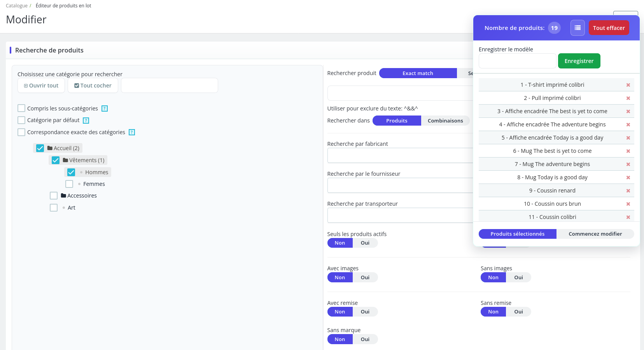This screenshot has width=644, height=350.
Task: Check the Art category
Action: (54, 208)
